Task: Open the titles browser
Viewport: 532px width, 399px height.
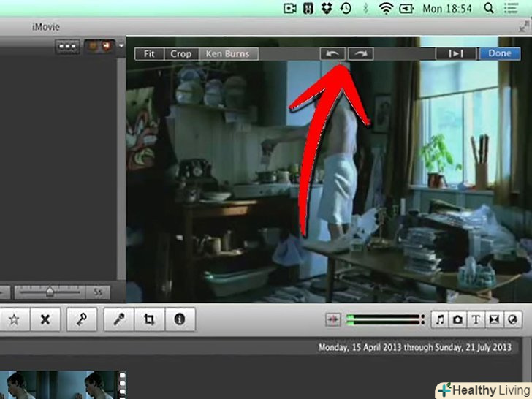Action: tap(476, 319)
